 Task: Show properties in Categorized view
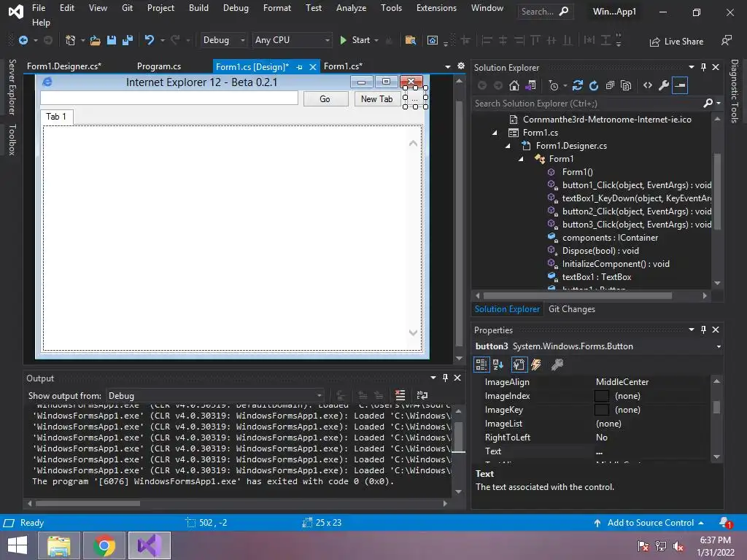point(481,365)
